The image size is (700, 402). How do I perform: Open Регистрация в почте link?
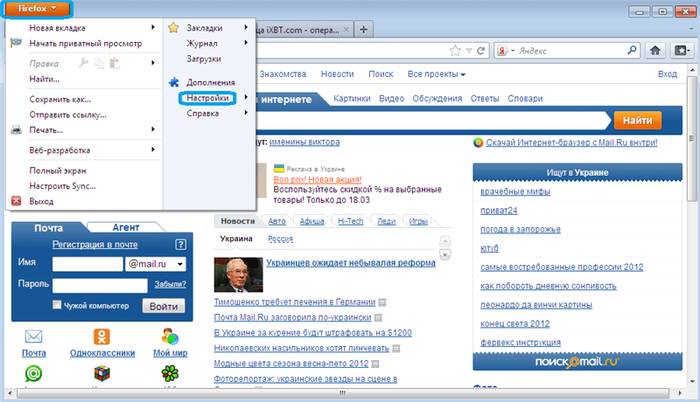[95, 244]
